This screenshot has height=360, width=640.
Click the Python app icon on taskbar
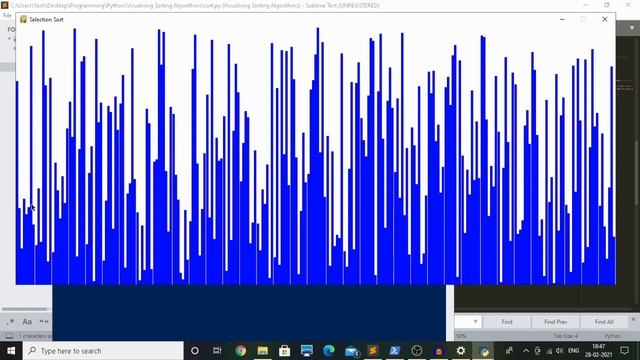(x=484, y=351)
